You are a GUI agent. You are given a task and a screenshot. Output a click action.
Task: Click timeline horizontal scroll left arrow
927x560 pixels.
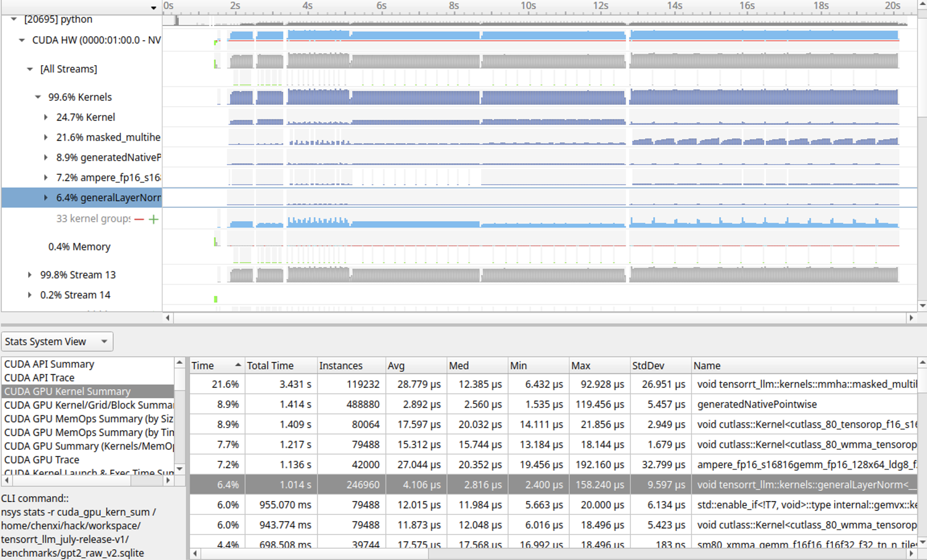[168, 318]
